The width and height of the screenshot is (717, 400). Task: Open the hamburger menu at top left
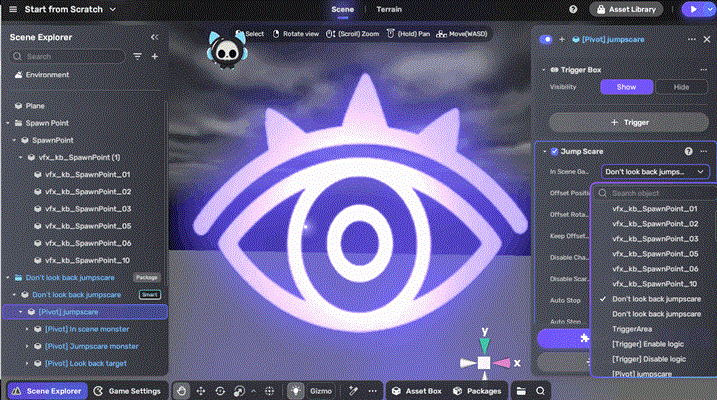coord(13,9)
